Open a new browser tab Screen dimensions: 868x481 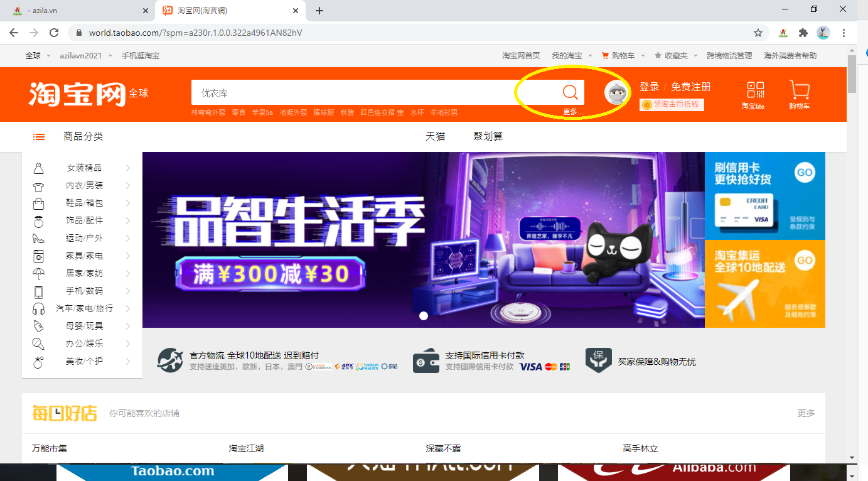pos(319,11)
